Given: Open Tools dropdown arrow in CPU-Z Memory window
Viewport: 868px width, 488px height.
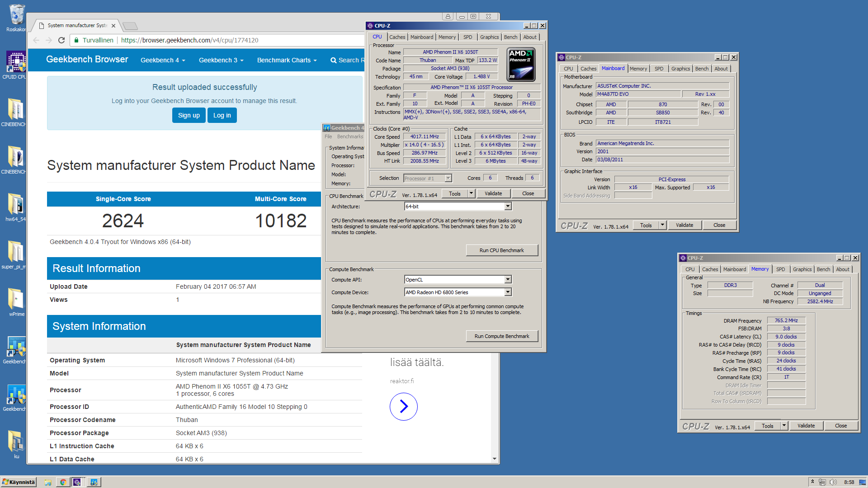Looking at the screenshot, I should click(x=784, y=426).
